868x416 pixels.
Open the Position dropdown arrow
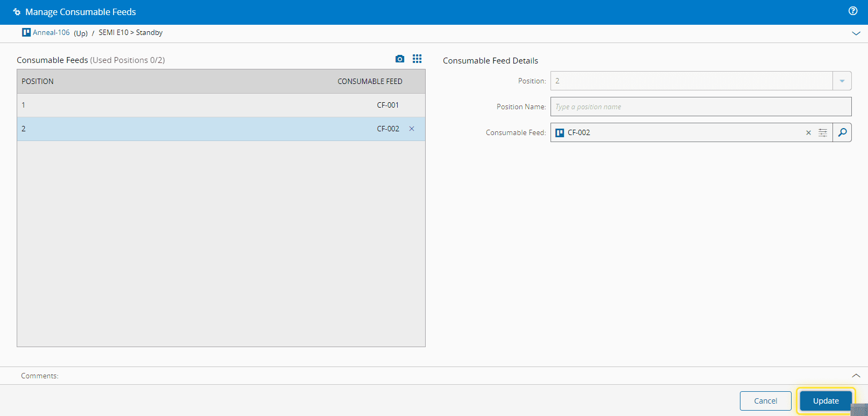pos(842,81)
